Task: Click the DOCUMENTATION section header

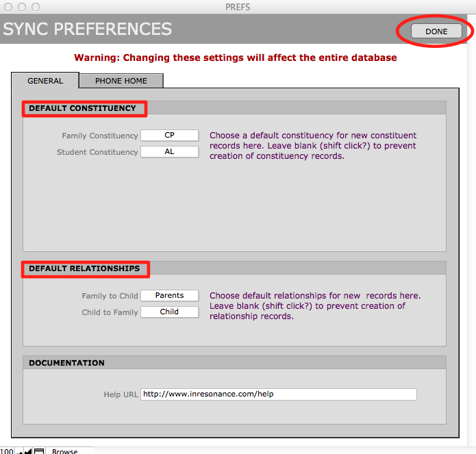Action: pos(66,363)
